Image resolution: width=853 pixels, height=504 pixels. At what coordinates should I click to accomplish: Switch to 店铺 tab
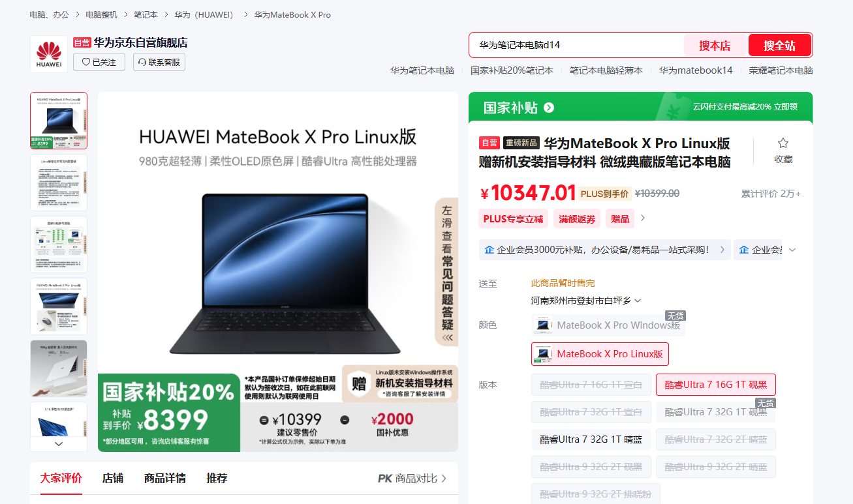tap(112, 478)
